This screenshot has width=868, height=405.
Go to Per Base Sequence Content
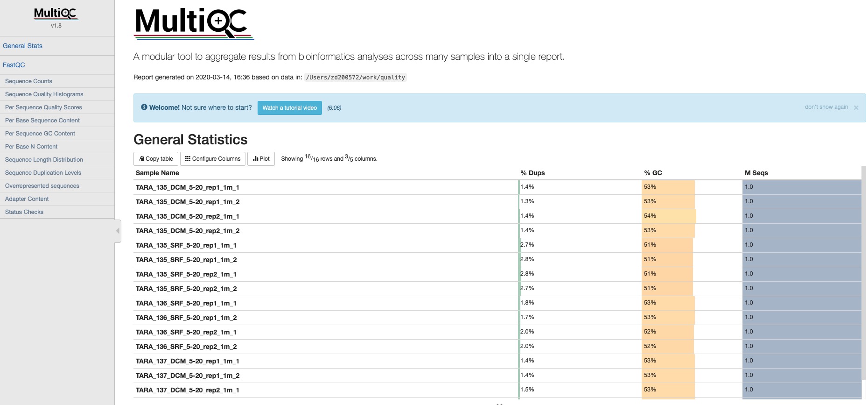click(42, 121)
